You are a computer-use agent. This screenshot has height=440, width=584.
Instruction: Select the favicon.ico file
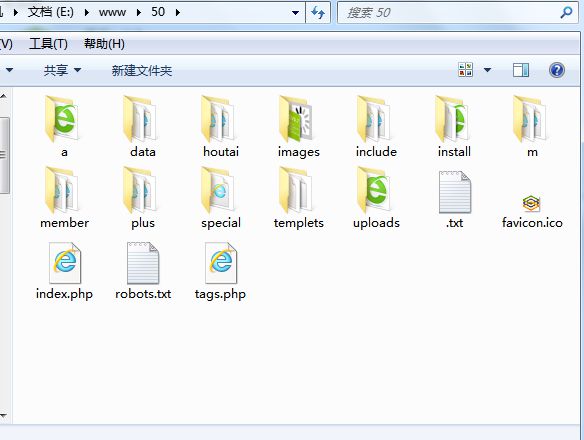(531, 203)
